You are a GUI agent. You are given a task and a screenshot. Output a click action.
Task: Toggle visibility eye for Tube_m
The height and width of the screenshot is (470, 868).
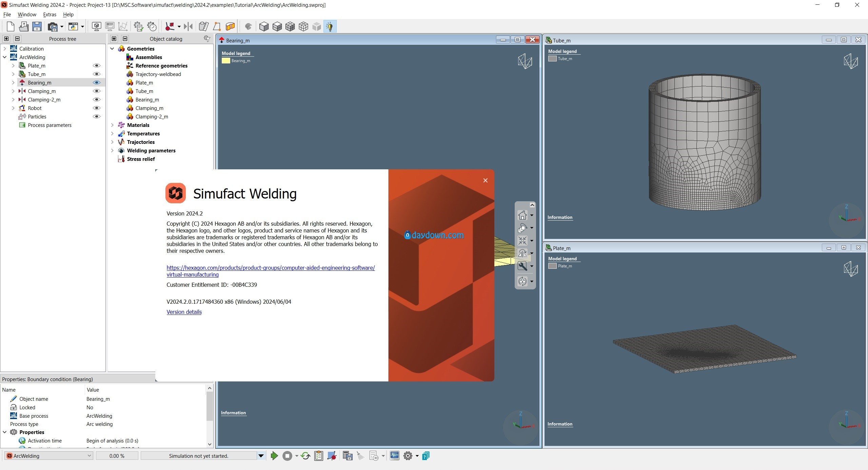(x=97, y=74)
